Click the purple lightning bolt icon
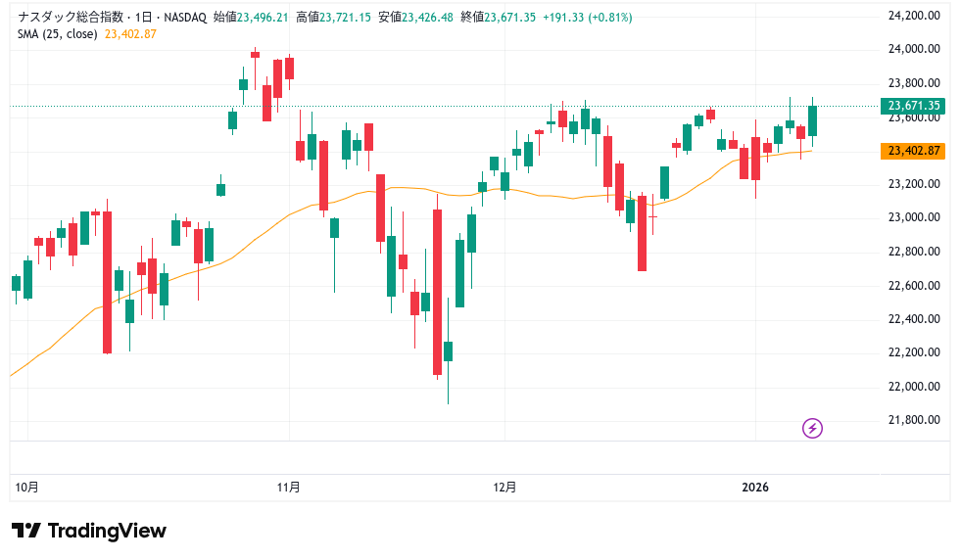This screenshot has height=560, width=960. [812, 428]
